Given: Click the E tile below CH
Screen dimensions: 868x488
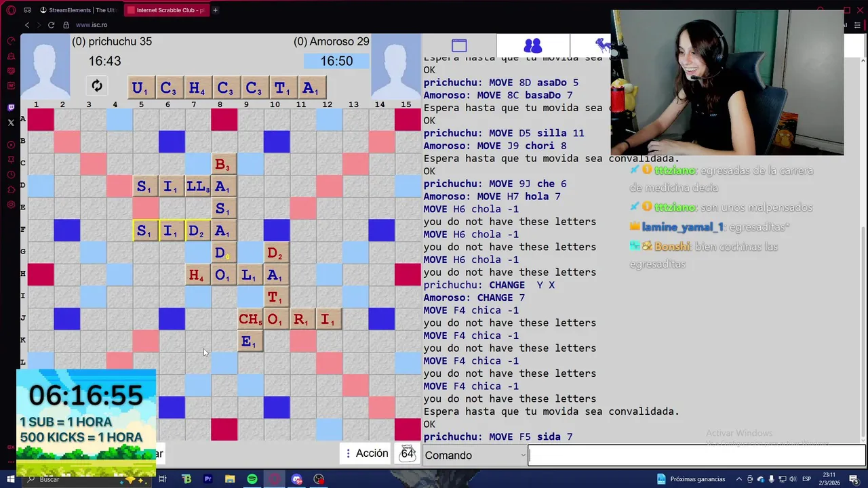Looking at the screenshot, I should [250, 342].
